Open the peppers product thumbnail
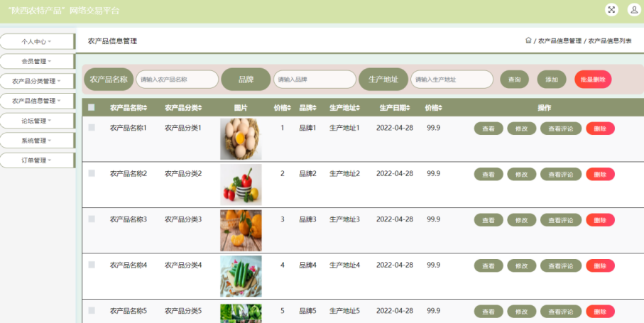Screen dimensions: 644x323 241,185
